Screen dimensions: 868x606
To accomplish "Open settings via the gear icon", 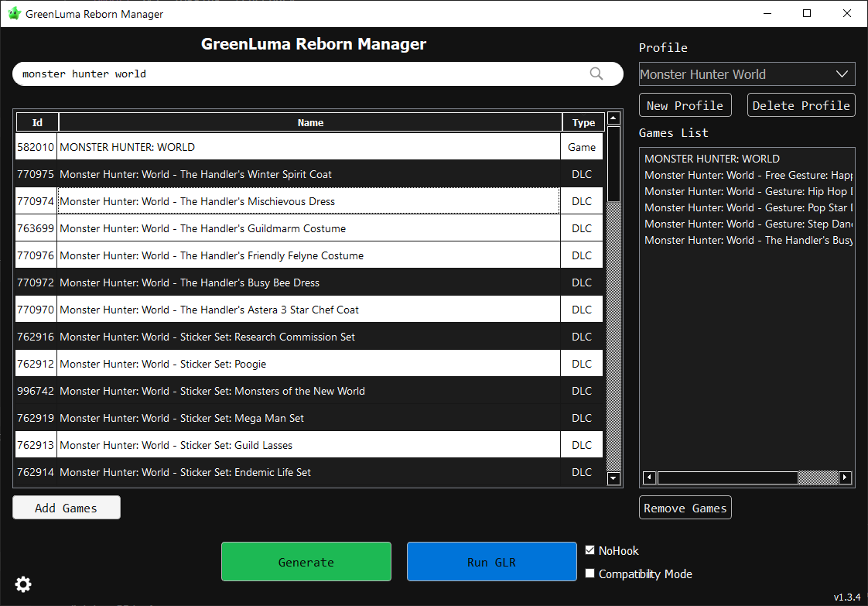I will click(23, 584).
